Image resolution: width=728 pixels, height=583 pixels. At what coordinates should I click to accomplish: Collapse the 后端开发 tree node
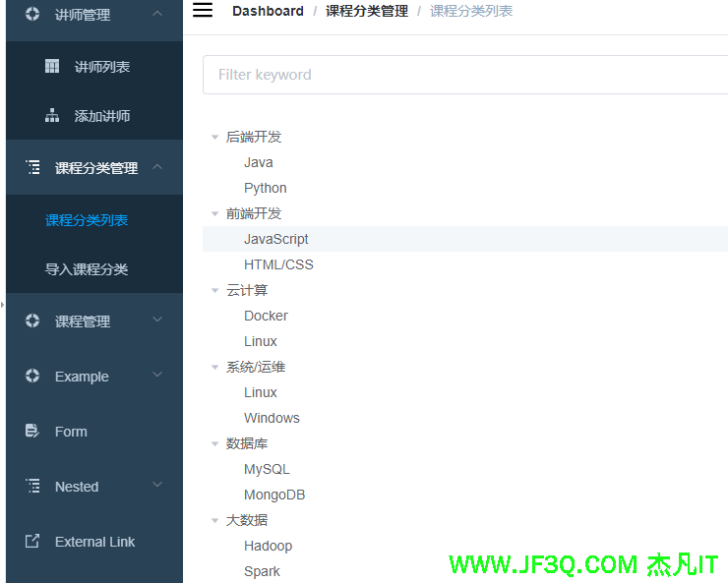(215, 138)
